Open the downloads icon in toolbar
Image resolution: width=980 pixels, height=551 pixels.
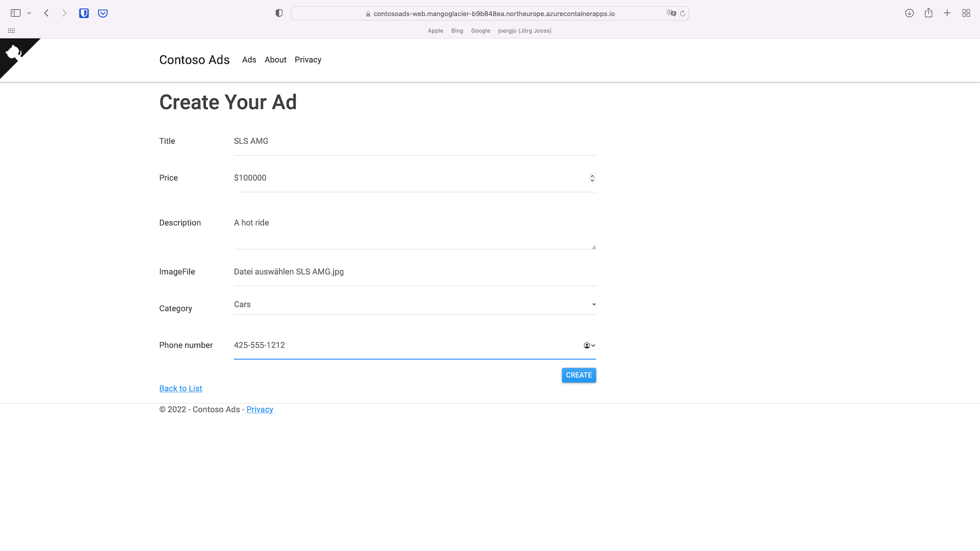coord(909,13)
